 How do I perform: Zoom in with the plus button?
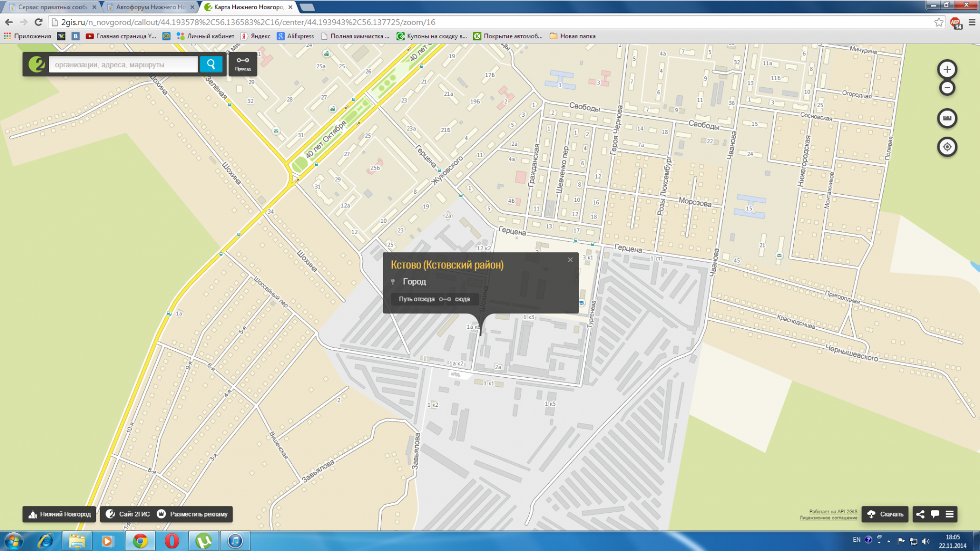point(947,69)
